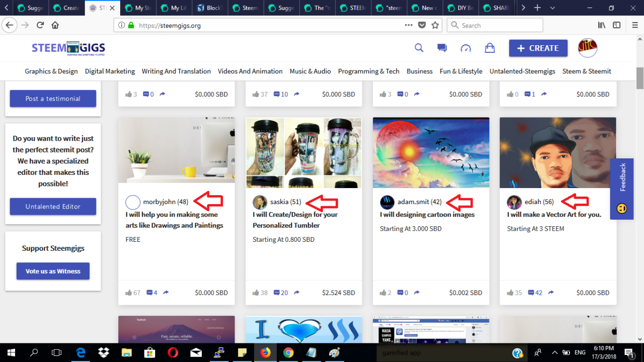Click saskia's profile picture

coord(260,202)
